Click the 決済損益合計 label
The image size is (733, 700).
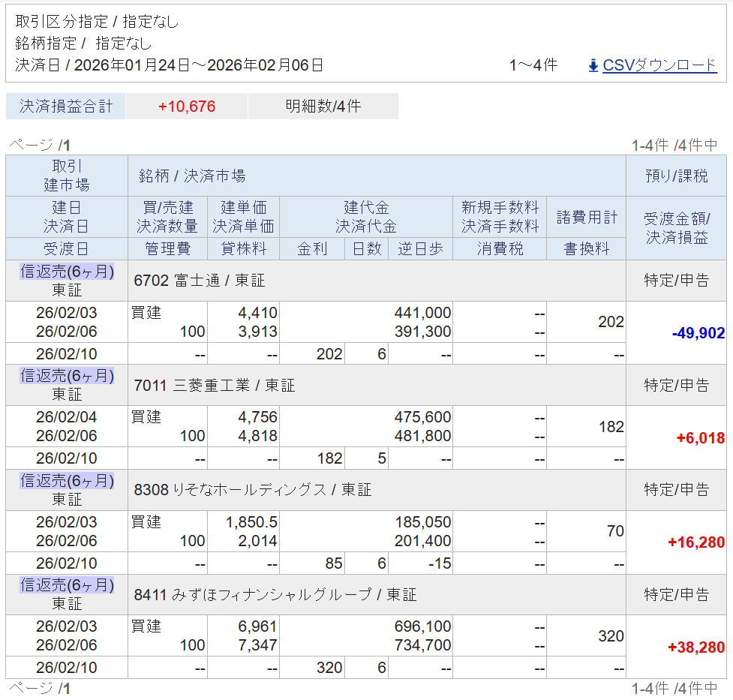65,106
